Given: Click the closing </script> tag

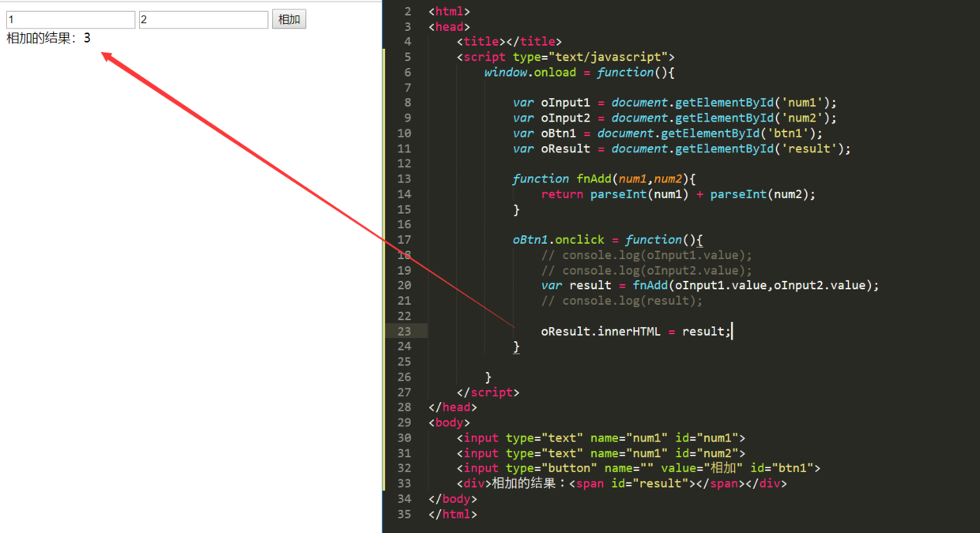Looking at the screenshot, I should pos(488,392).
